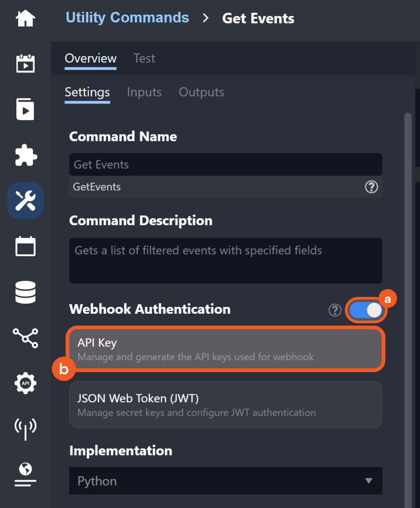
Task: Select the wrench and screwdriver utility icon
Action: click(26, 201)
